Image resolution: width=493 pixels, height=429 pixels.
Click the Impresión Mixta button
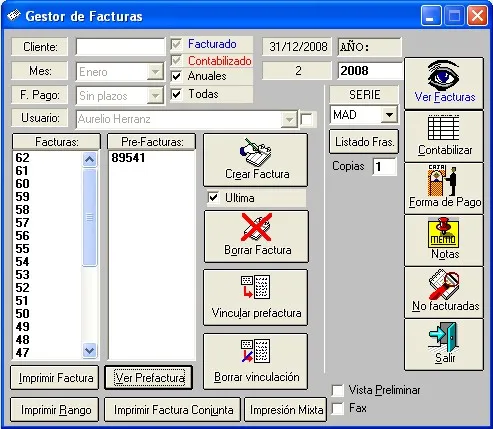tap(286, 410)
